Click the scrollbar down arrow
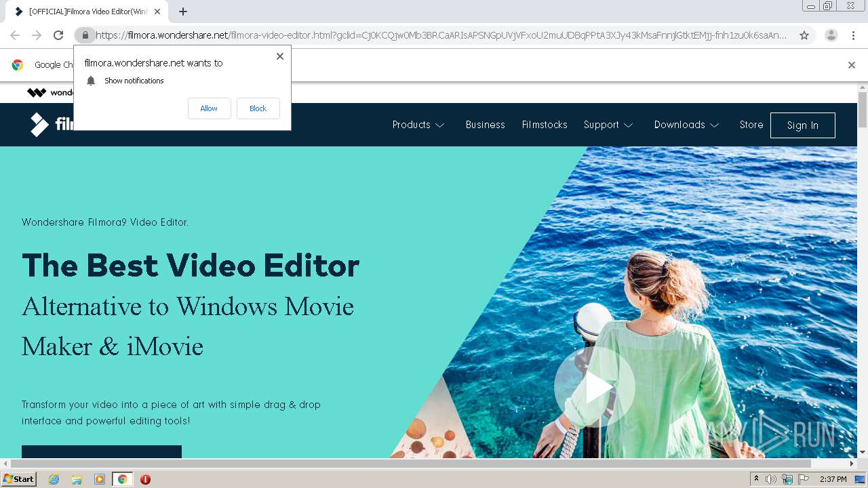The image size is (868, 488). tap(863, 452)
